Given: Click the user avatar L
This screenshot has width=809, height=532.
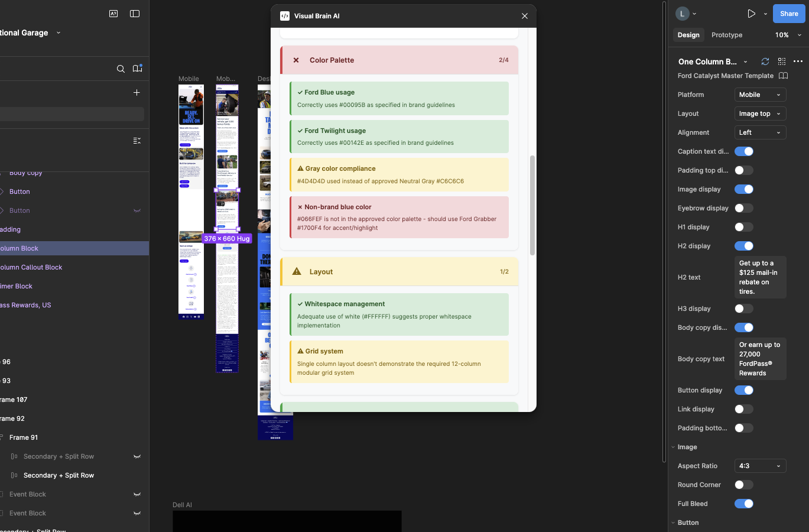Looking at the screenshot, I should (x=682, y=14).
